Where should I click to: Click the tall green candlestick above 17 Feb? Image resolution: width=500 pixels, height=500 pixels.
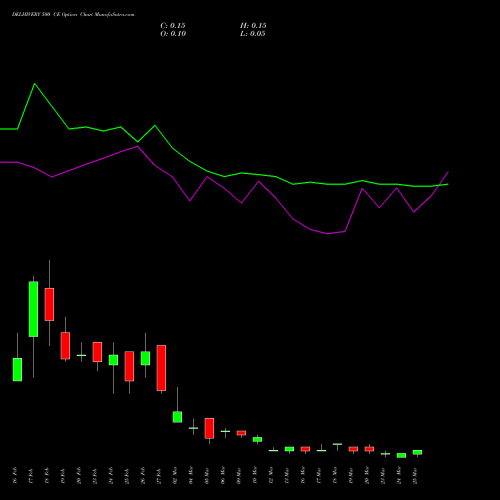tap(33, 309)
